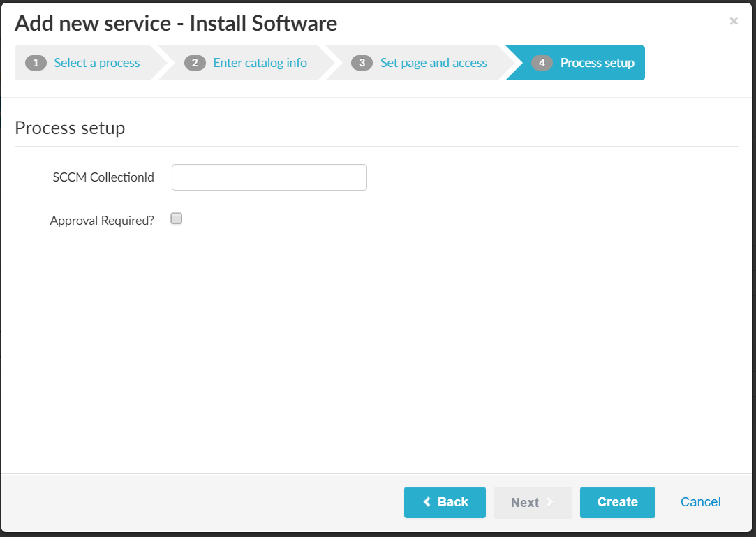
Task: Close the Add new service dialog
Action: [733, 22]
